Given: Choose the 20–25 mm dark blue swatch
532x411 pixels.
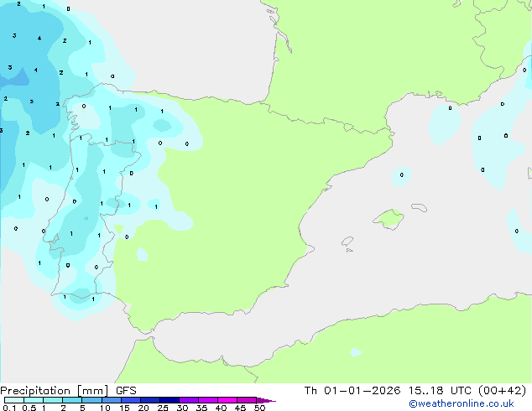Looking at the screenshot, I should pos(149,400).
